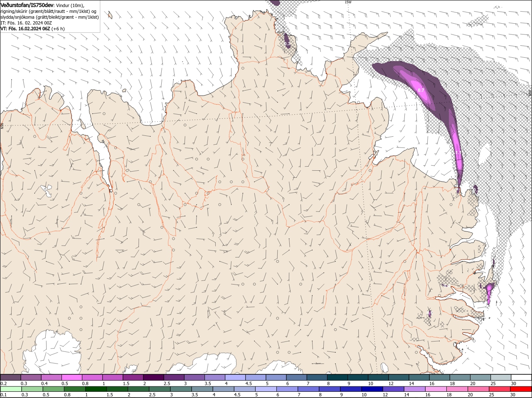Select lower legend bright red swatch at 30
Viewport: 532px width, 398px height.
pyautogui.click(x=520, y=389)
